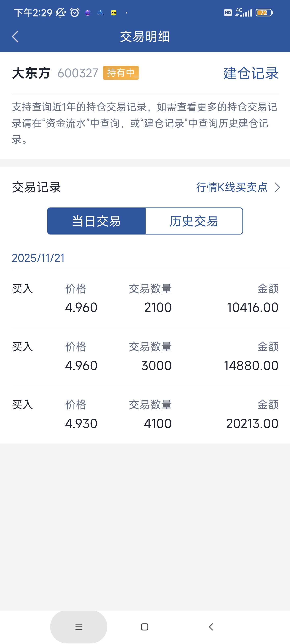Select the 3000 shares buy record
The height and width of the screenshot is (644, 290).
145,356
